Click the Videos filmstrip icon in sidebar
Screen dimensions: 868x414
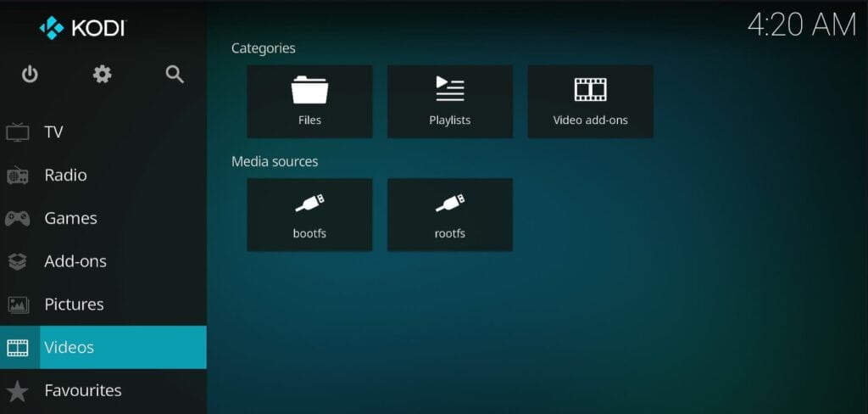coord(18,348)
